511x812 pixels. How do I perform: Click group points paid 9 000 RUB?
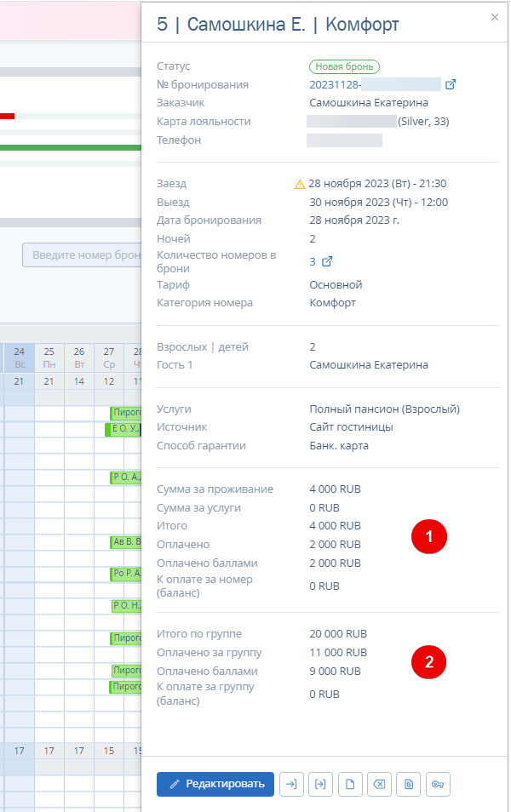click(335, 672)
